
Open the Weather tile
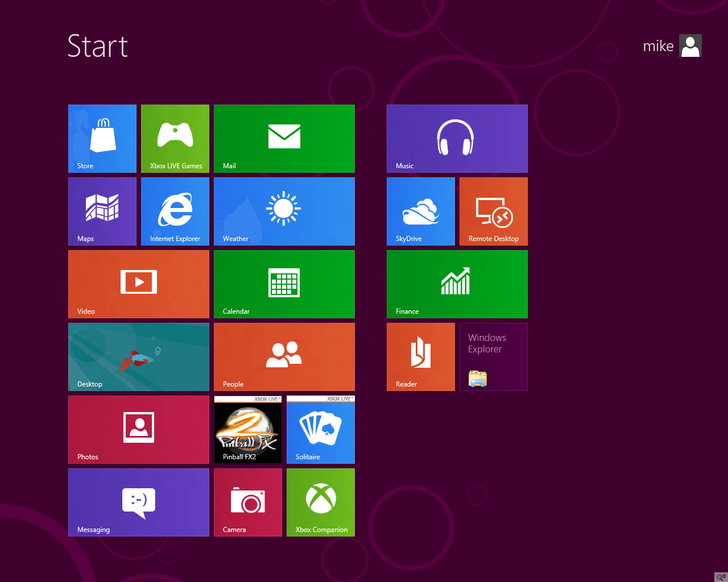tap(284, 211)
